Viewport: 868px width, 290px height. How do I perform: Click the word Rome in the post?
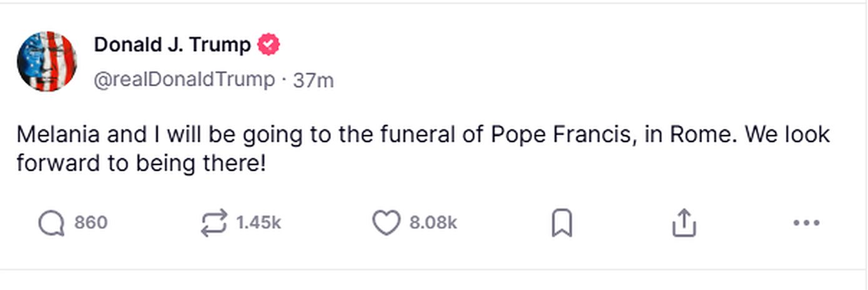[703, 134]
